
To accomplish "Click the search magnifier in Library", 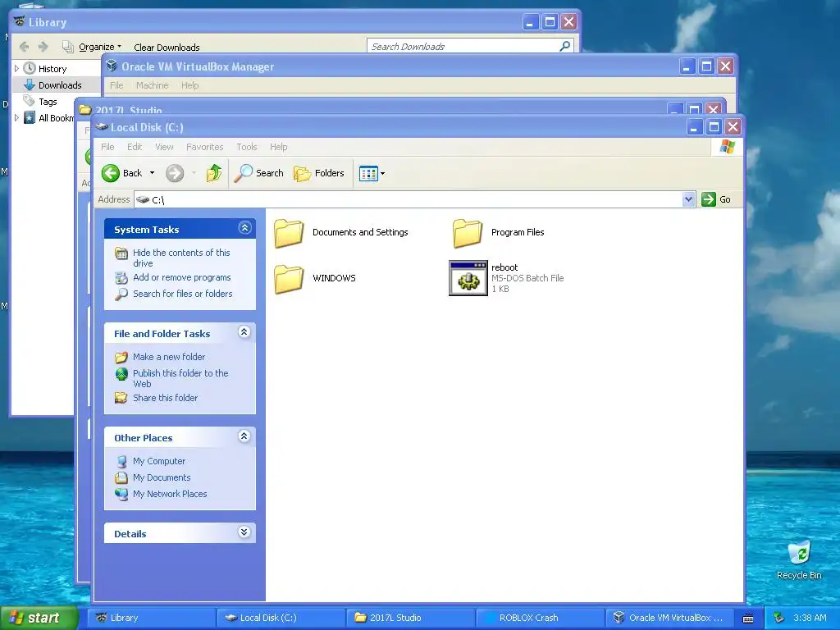I will [x=564, y=46].
